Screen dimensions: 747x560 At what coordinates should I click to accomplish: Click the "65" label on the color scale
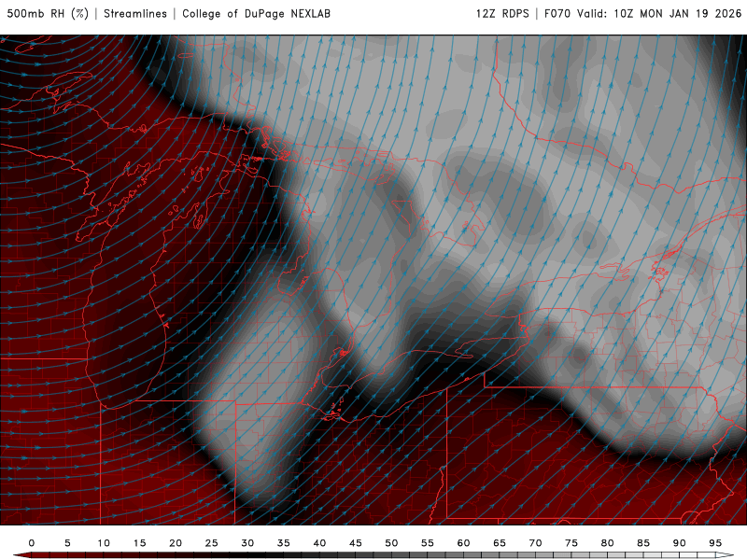pos(500,543)
